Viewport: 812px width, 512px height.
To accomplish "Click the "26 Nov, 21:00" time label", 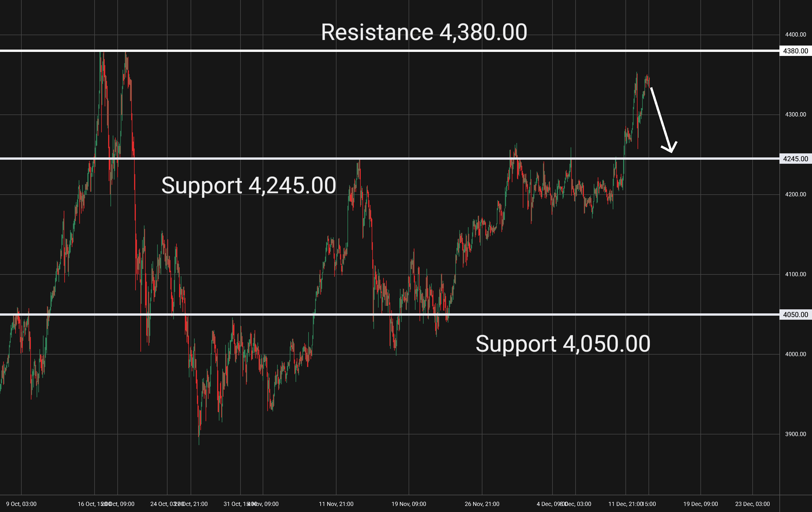I will (x=482, y=504).
